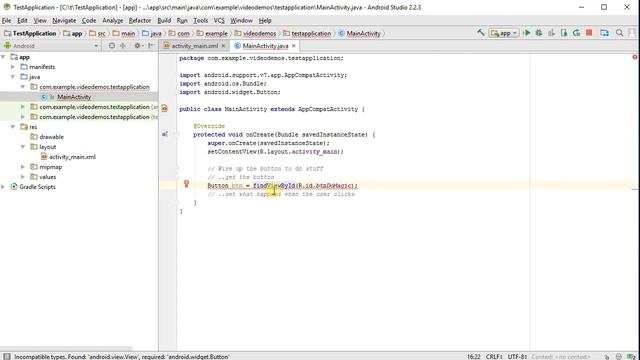Expand the manifests folder
The width and height of the screenshot is (640, 360).
coord(13,67)
